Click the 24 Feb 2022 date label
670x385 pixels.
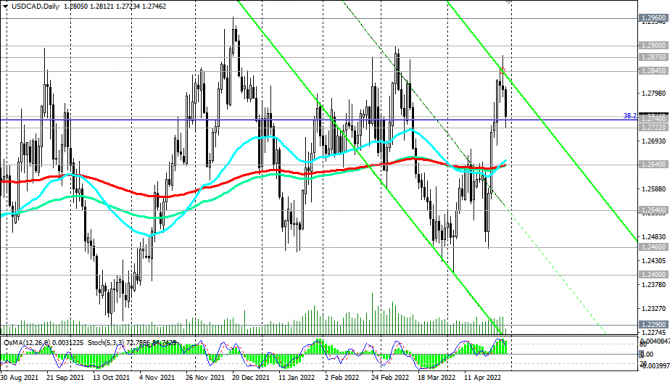[x=390, y=378]
